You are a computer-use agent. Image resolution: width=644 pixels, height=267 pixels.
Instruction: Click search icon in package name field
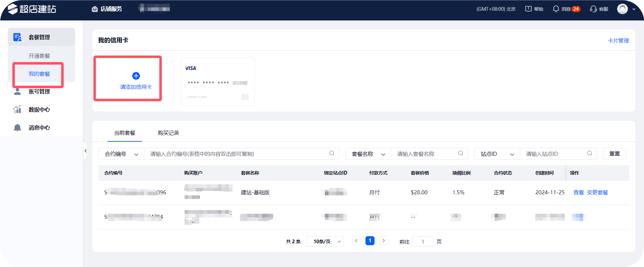(460, 153)
